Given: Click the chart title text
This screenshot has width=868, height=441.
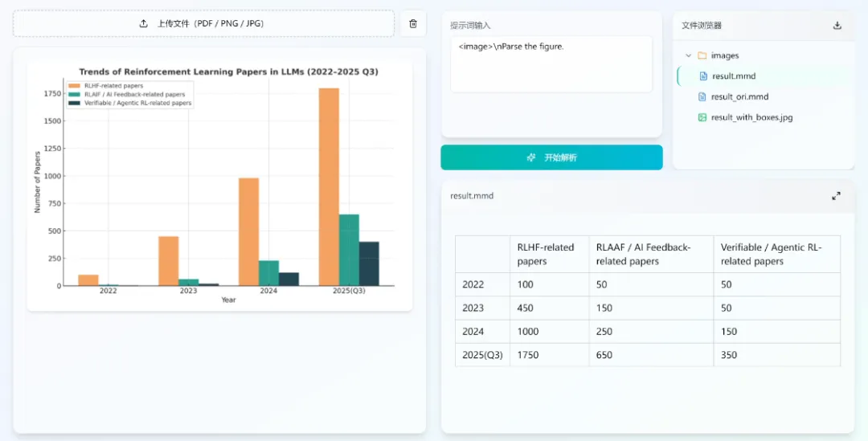Looking at the screenshot, I should (x=228, y=71).
